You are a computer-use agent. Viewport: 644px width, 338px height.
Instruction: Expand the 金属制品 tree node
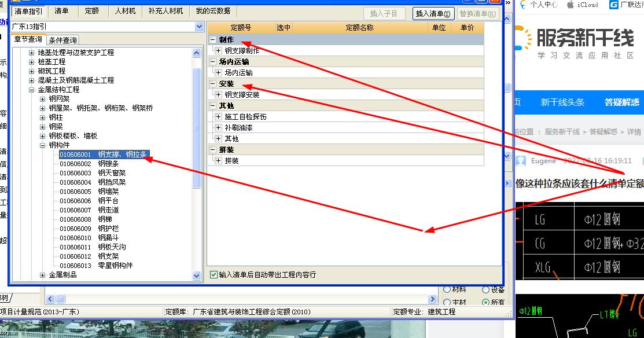(43, 275)
